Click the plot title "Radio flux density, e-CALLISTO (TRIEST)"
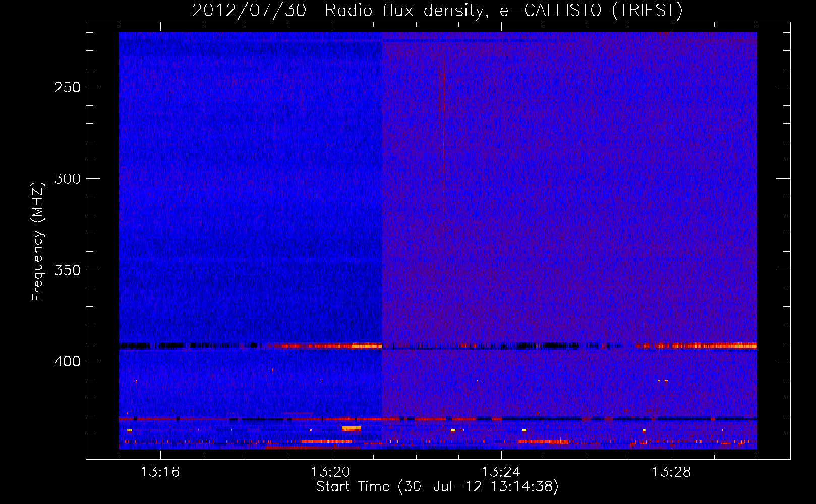Image resolution: width=816 pixels, height=504 pixels. (x=504, y=10)
